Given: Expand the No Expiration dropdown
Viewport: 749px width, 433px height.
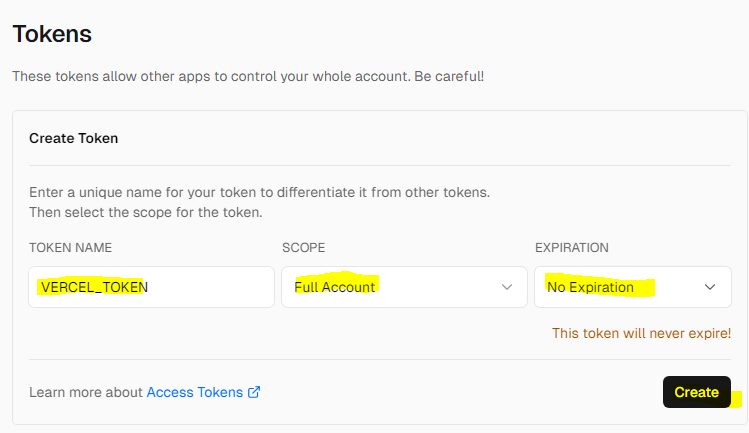Looking at the screenshot, I should [x=633, y=287].
